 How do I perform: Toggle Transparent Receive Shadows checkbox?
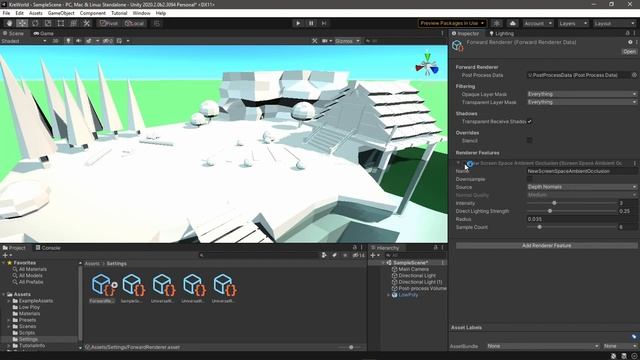pos(529,121)
